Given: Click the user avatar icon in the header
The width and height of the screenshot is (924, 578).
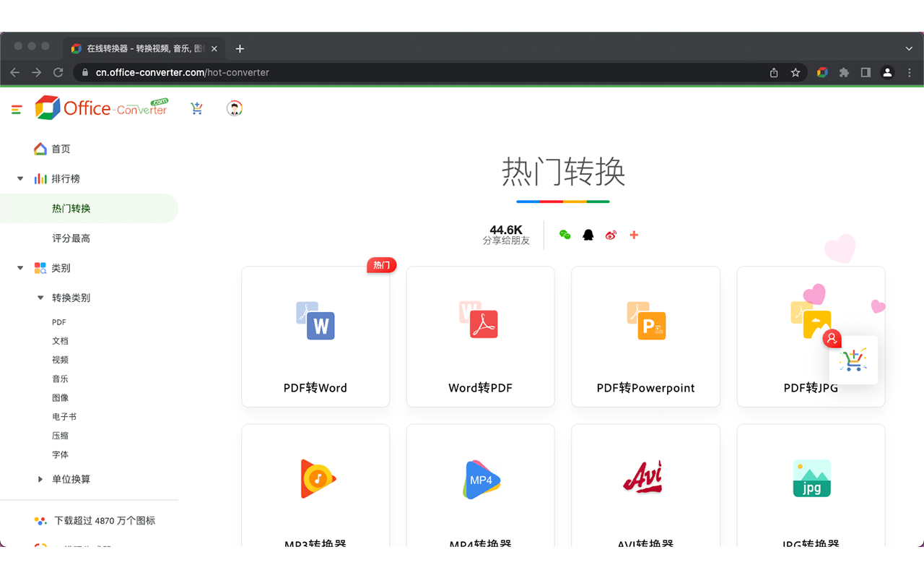Looking at the screenshot, I should tap(234, 108).
